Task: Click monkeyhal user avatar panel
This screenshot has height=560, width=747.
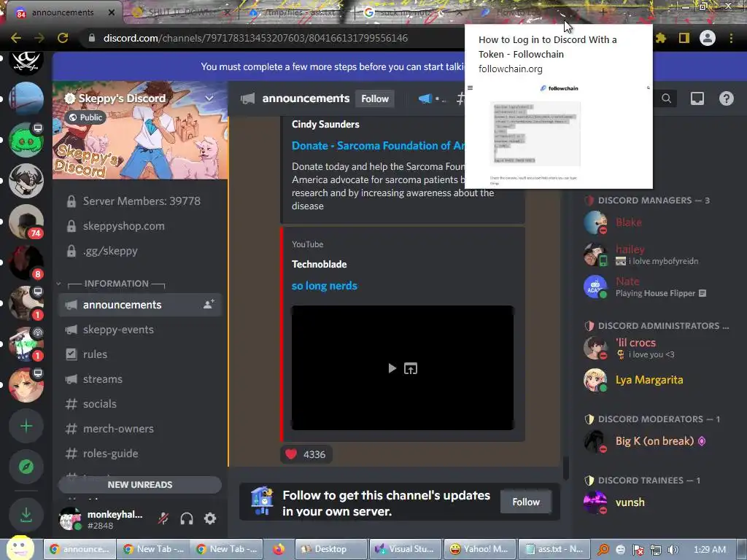Action: [x=103, y=519]
